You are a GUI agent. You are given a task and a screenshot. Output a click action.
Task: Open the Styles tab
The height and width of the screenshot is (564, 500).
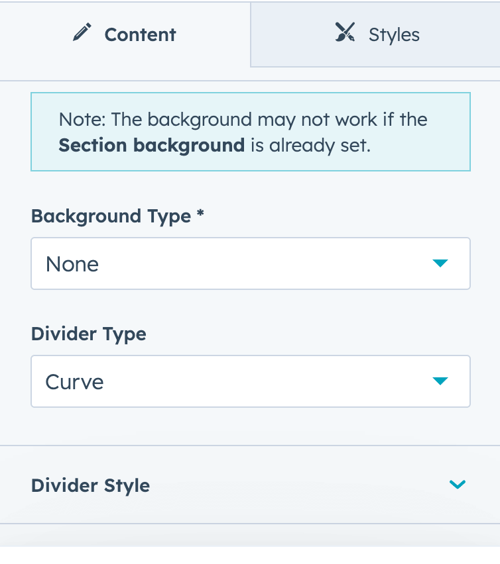tap(375, 35)
